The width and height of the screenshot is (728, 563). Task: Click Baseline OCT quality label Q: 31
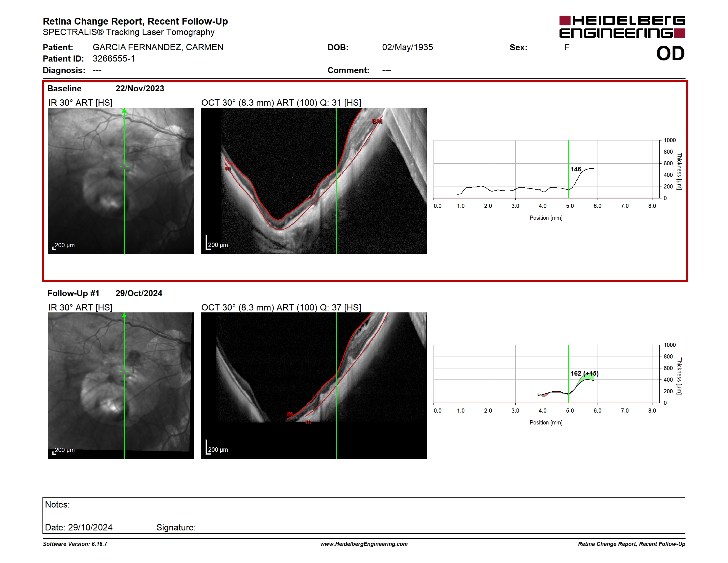(x=330, y=103)
